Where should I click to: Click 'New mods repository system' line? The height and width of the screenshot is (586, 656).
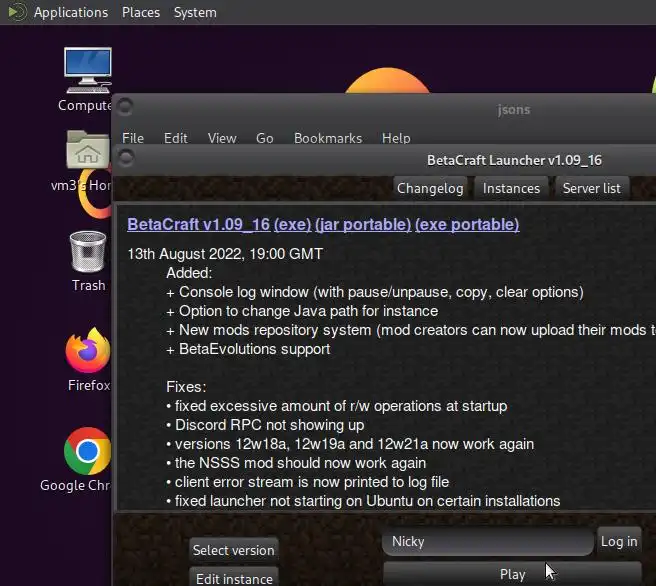coord(411,330)
